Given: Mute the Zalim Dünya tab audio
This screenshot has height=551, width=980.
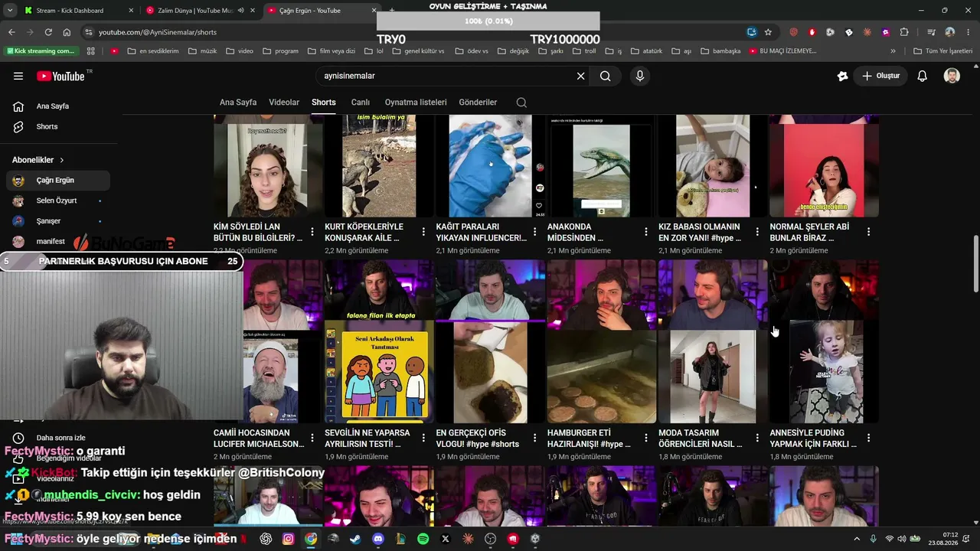Looking at the screenshot, I should point(241,11).
